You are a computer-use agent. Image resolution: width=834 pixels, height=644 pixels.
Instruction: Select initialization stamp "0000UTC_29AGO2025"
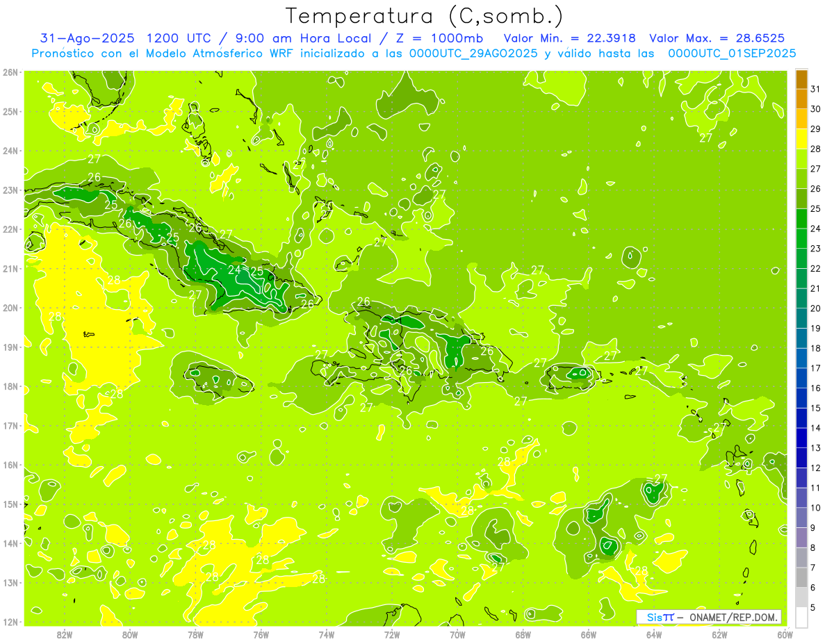point(473,53)
